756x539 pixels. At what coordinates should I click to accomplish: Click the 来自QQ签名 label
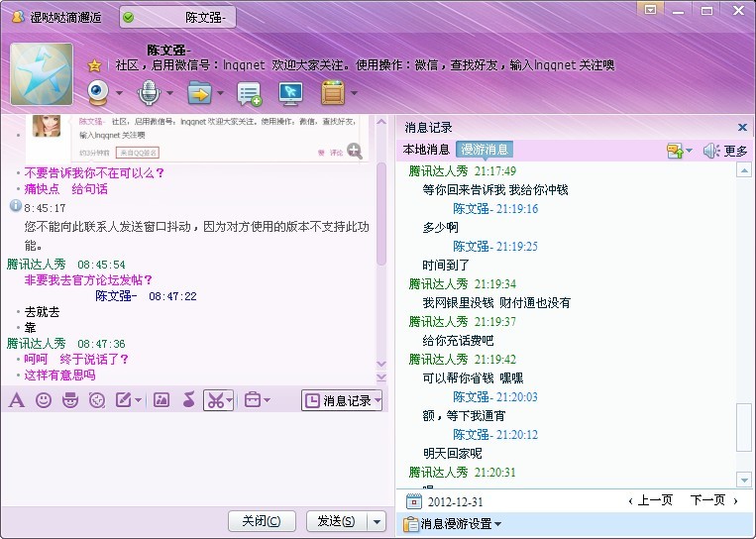[138, 153]
